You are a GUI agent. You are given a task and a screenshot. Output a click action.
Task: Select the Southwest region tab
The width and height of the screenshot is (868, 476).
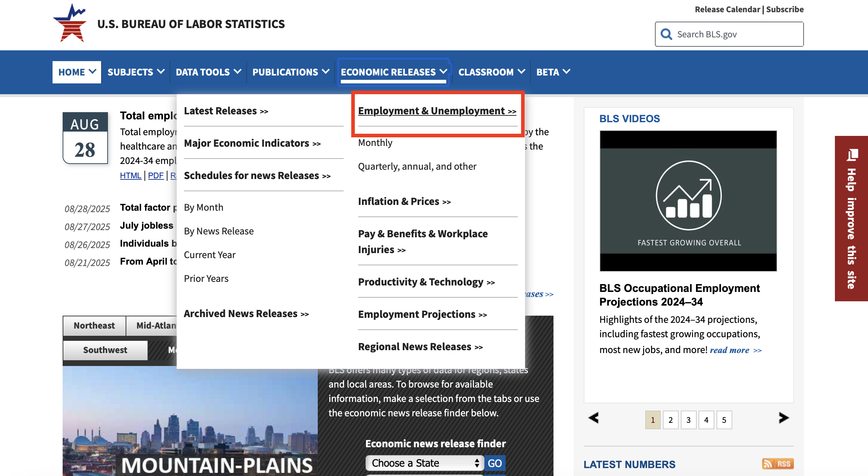pos(105,350)
